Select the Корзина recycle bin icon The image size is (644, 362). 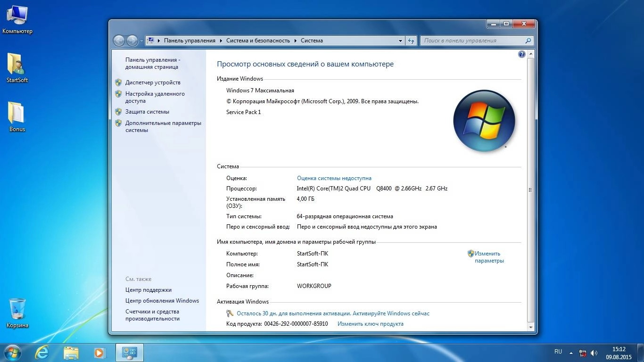[x=17, y=313]
